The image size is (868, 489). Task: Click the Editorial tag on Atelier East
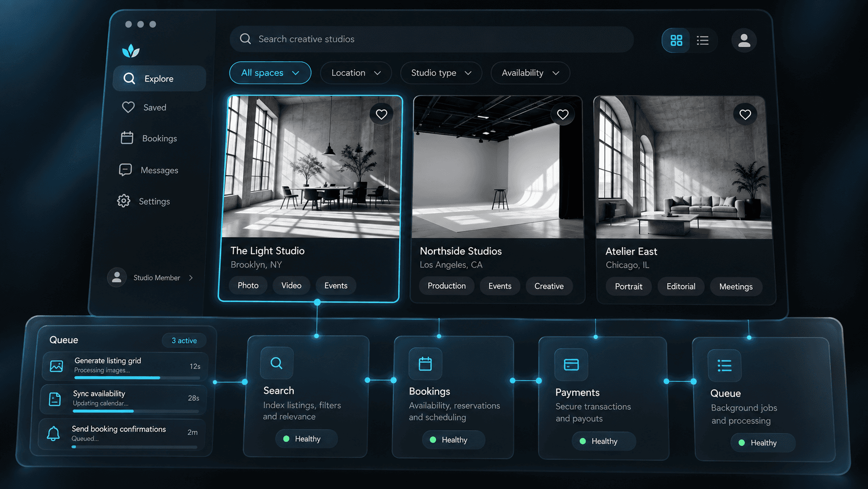[681, 286]
